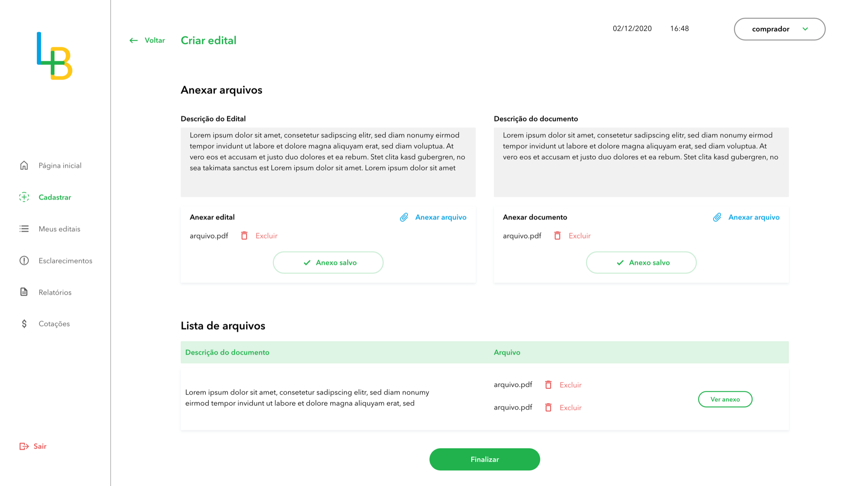Click Anexo salvo button under documento
Screen dimensions: 868x486
(x=641, y=263)
